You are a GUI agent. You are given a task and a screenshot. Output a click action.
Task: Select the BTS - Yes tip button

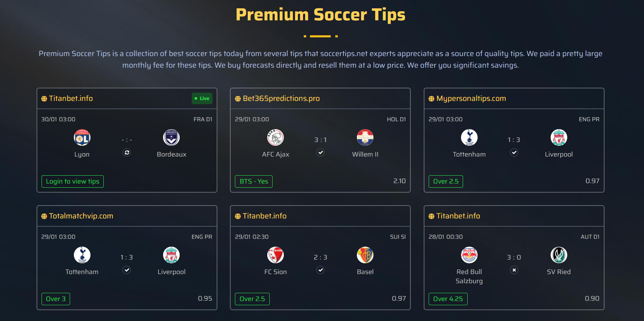pyautogui.click(x=254, y=181)
